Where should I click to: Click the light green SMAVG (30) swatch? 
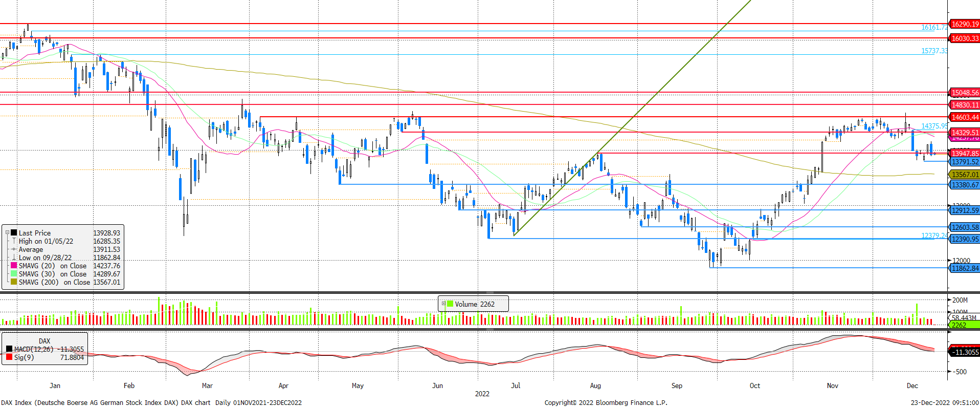click(x=14, y=273)
